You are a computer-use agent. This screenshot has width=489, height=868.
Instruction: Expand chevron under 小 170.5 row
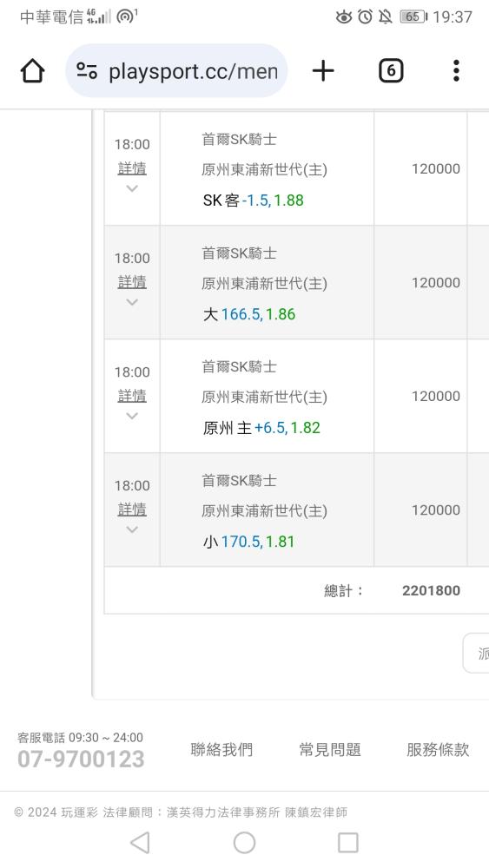point(132,529)
